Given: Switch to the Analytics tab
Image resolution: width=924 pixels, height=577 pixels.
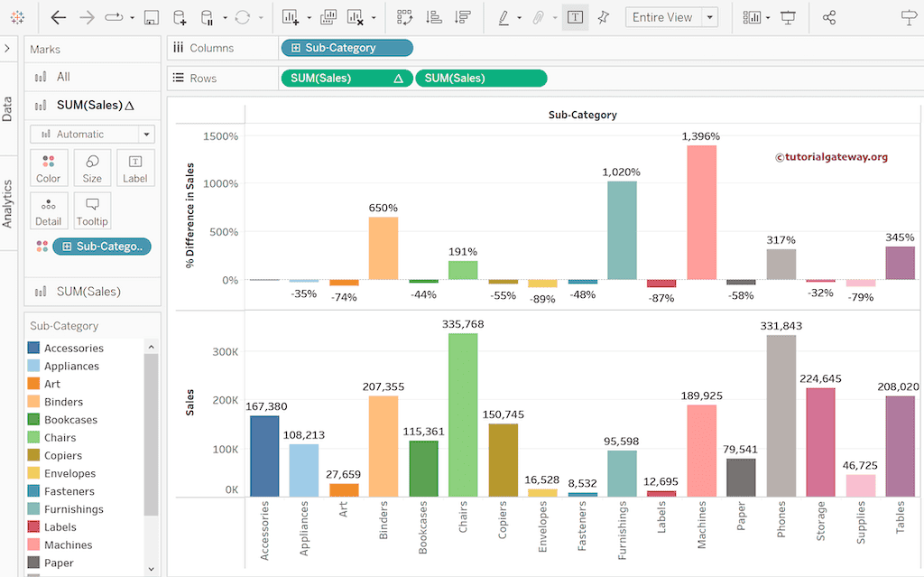Looking at the screenshot, I should coord(8,203).
